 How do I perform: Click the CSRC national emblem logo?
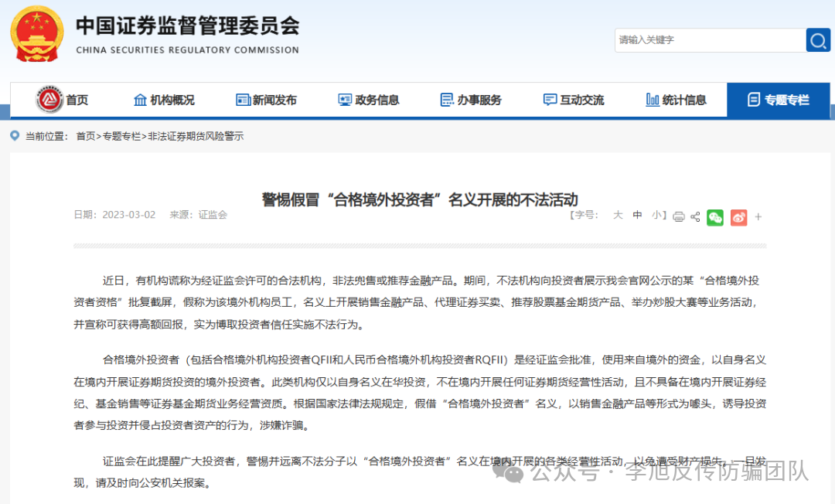tap(37, 33)
